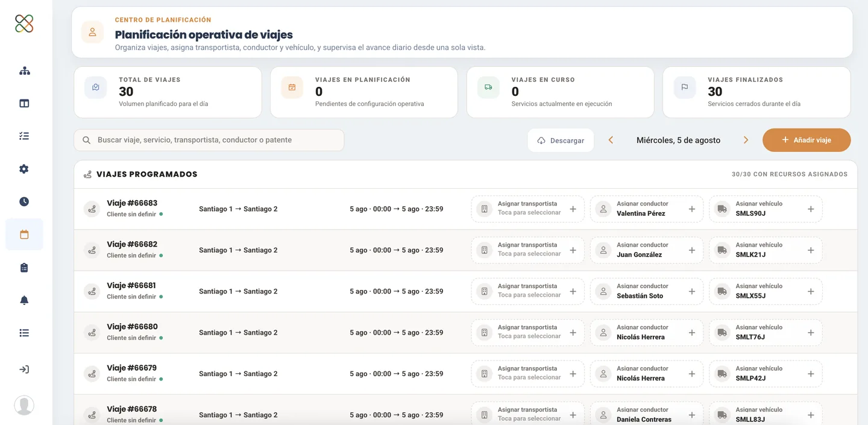Click the plus next to Sebastián Soto
This screenshot has height=425, width=868.
tap(692, 292)
